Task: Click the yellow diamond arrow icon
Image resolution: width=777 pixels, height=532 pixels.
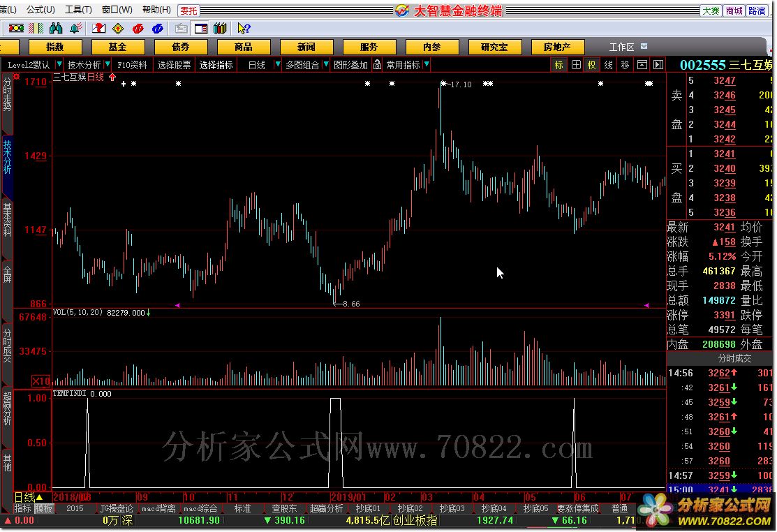Action: pos(118,28)
